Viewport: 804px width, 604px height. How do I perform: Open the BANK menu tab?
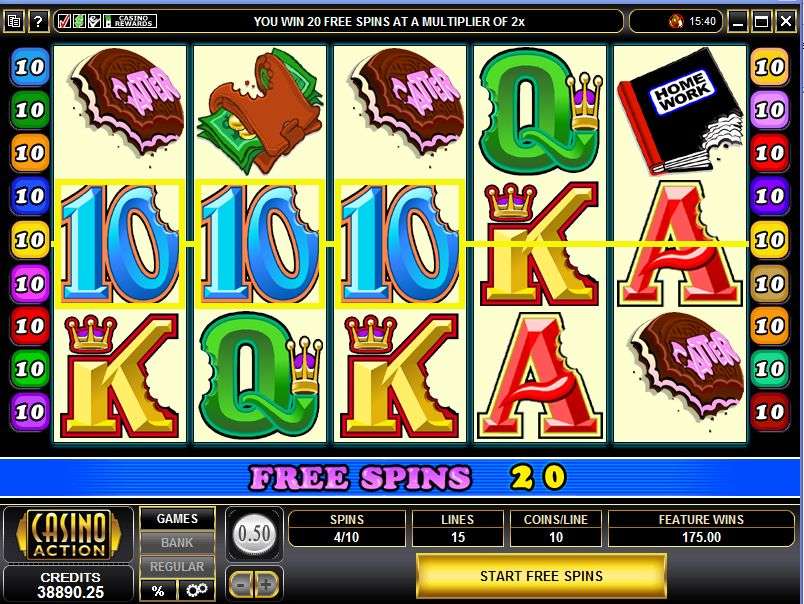coord(177,542)
